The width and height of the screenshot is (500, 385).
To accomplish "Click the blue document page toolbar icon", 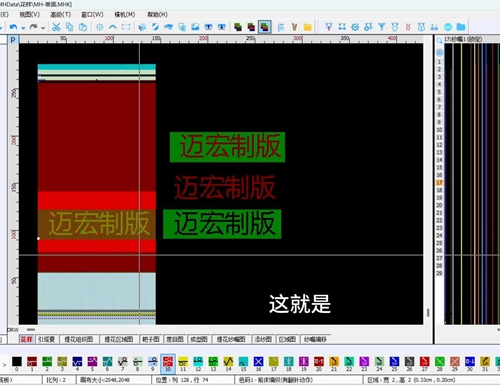I will [281, 27].
